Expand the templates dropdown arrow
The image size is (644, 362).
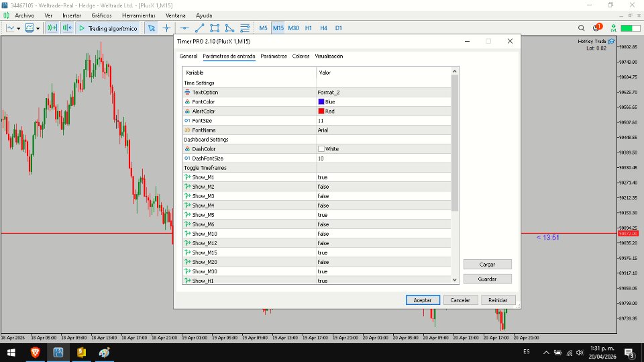(38, 28)
